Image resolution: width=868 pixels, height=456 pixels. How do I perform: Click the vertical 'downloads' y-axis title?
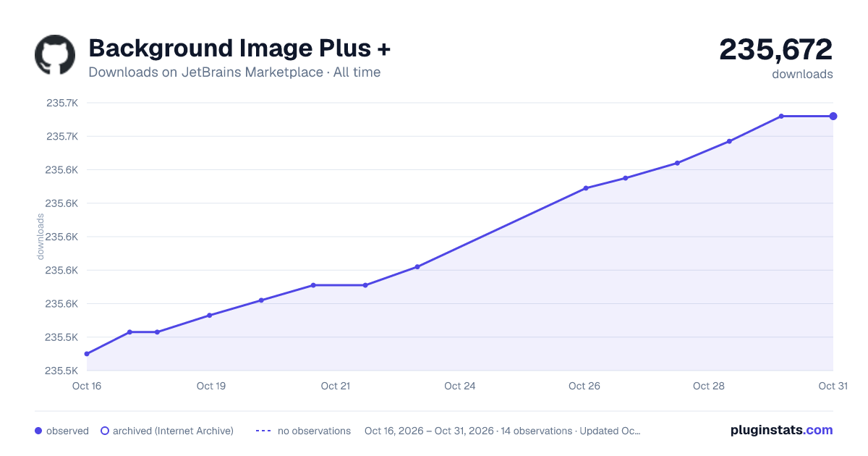point(41,237)
